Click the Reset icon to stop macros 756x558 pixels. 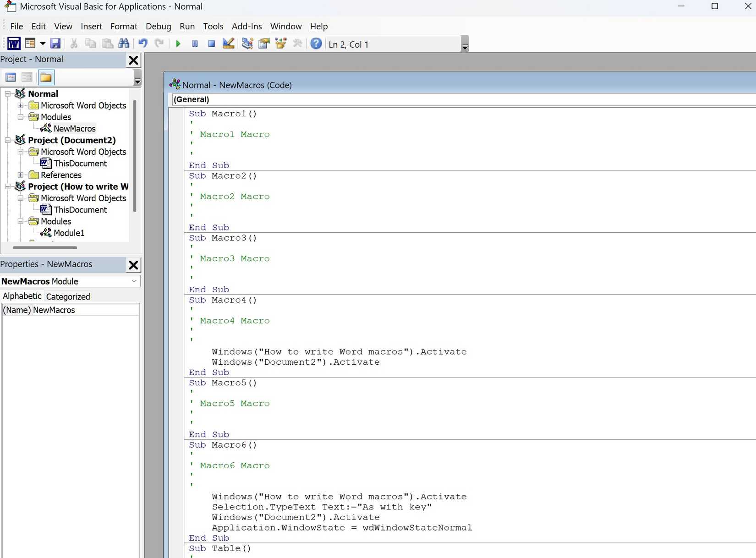211,44
